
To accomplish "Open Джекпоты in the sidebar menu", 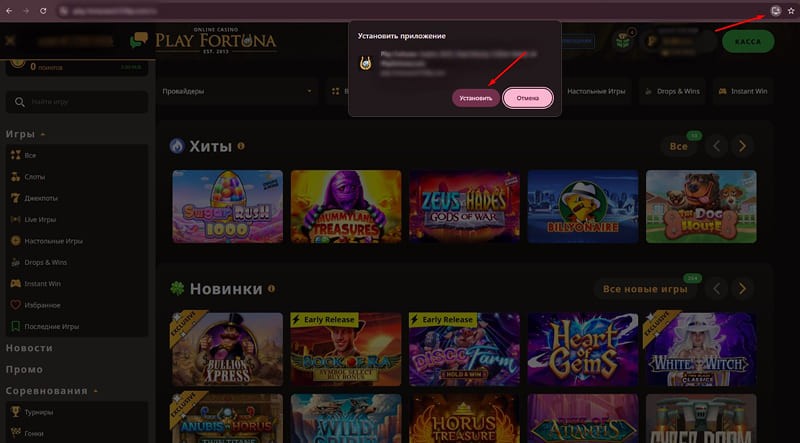I will coord(43,198).
